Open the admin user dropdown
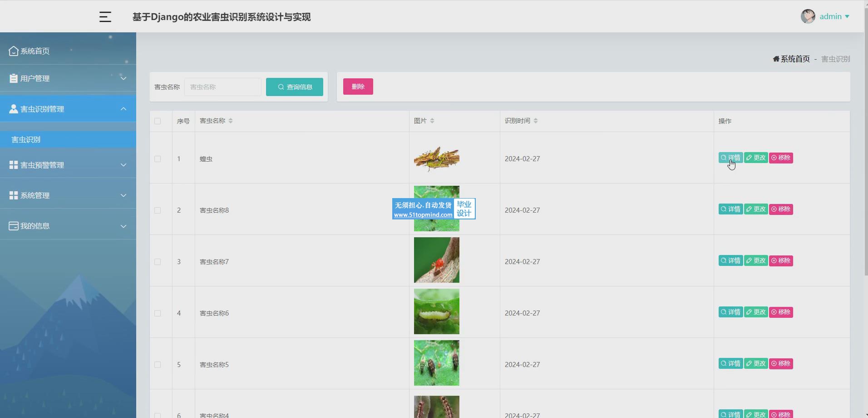 point(834,16)
